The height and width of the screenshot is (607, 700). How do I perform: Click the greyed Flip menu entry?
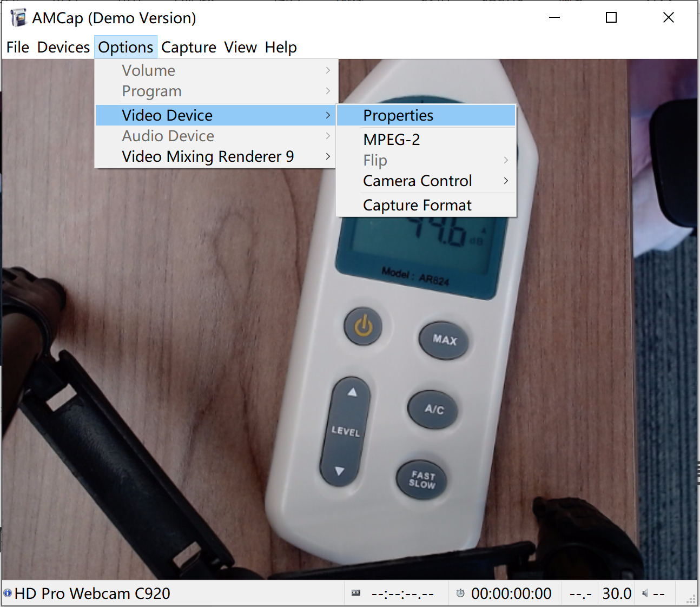coord(426,160)
